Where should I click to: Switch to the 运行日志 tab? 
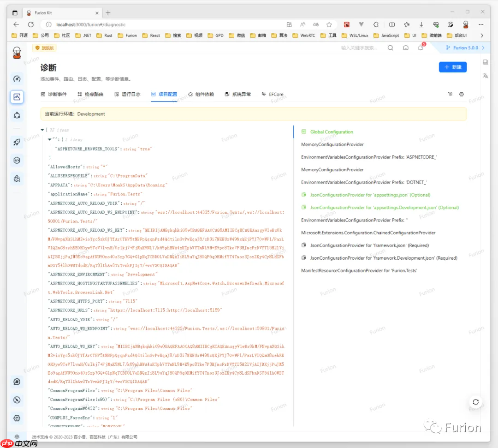pos(127,94)
